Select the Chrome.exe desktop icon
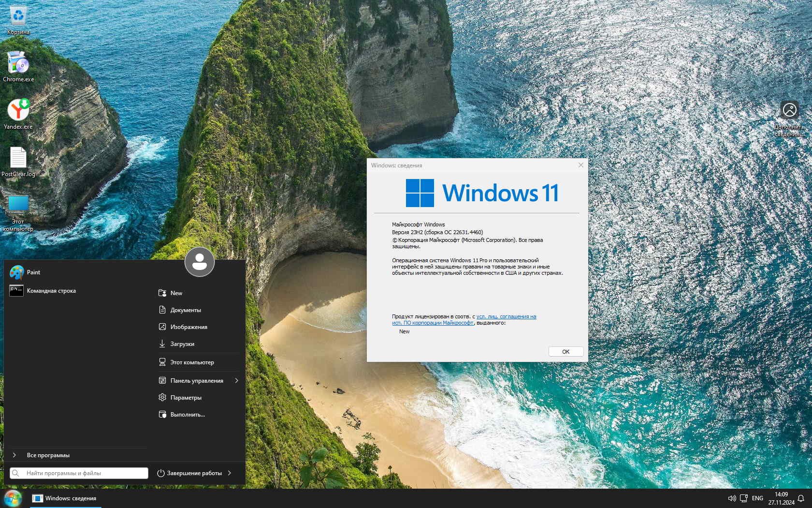The image size is (812, 508). [x=18, y=66]
